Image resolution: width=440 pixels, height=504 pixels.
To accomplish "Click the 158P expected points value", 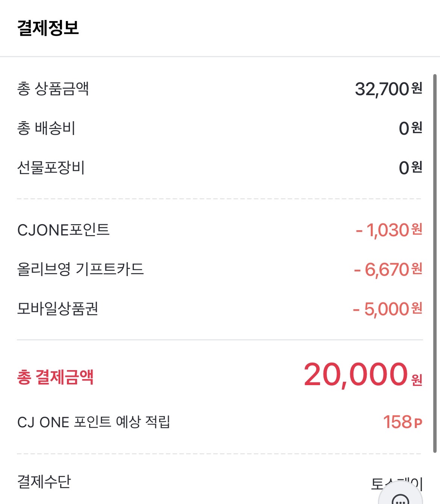I will (402, 422).
